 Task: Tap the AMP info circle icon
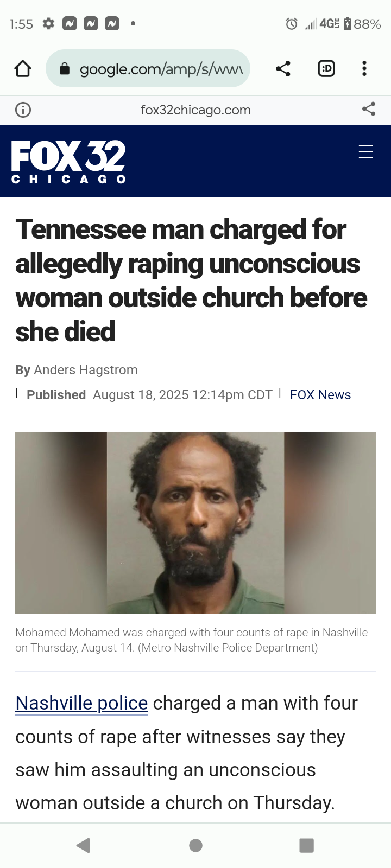click(x=23, y=110)
